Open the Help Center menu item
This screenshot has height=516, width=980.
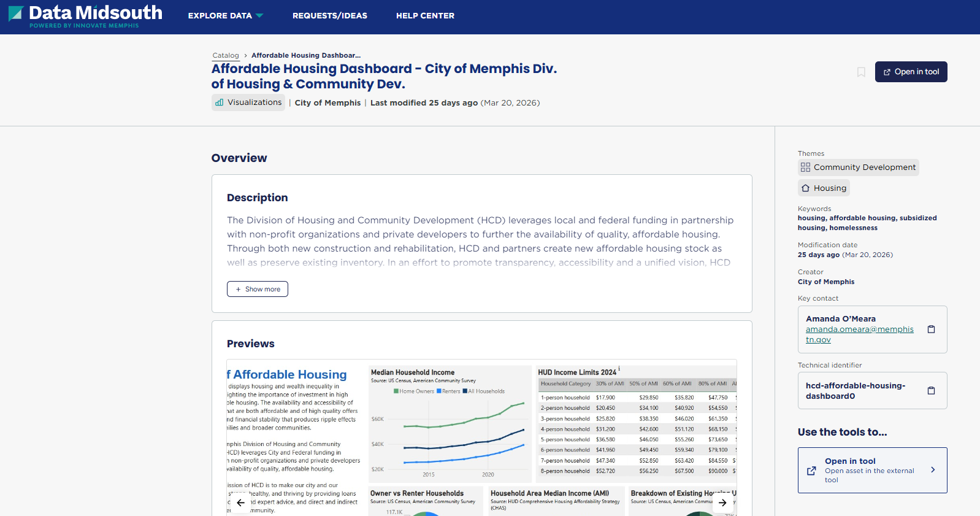pos(425,16)
